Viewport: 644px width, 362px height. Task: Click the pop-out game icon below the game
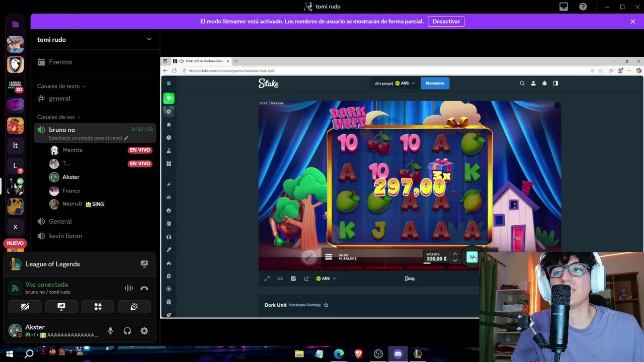306,279
